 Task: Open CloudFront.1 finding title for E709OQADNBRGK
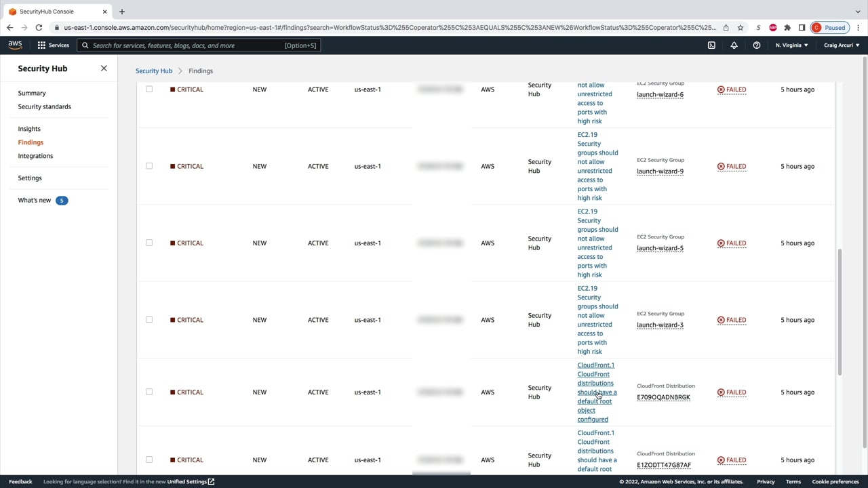click(597, 392)
